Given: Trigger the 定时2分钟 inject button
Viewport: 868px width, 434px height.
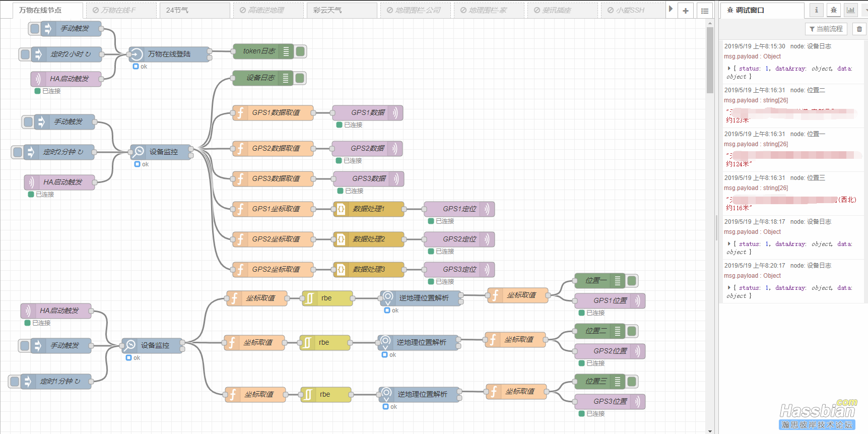Looking at the screenshot, I should [x=18, y=152].
